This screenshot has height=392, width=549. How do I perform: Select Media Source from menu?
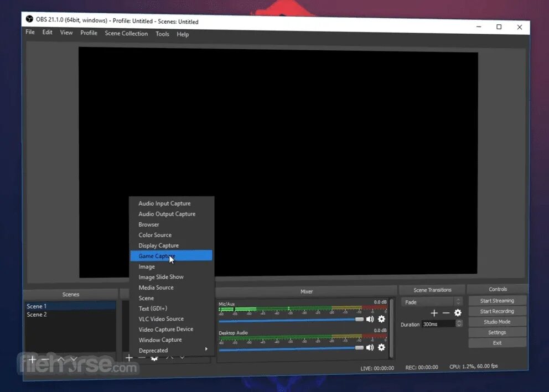pos(172,288)
